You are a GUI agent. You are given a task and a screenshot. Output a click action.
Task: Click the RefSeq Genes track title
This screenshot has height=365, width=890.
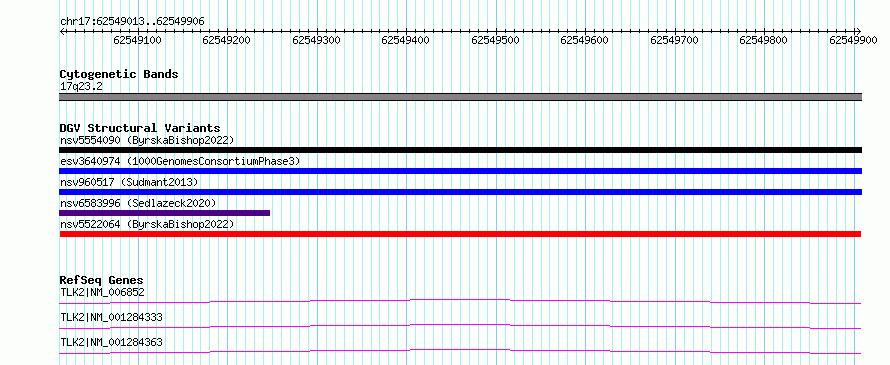click(102, 280)
